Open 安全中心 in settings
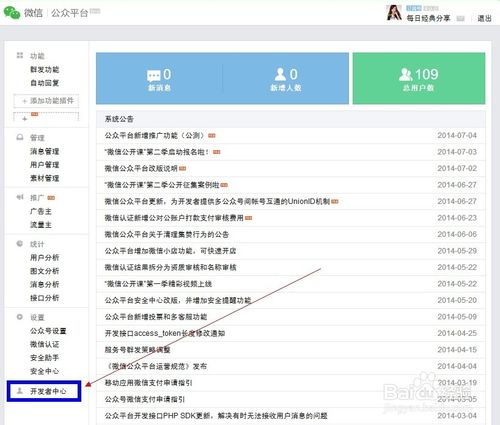Image resolution: width=500 pixels, height=425 pixels. pos(45,371)
